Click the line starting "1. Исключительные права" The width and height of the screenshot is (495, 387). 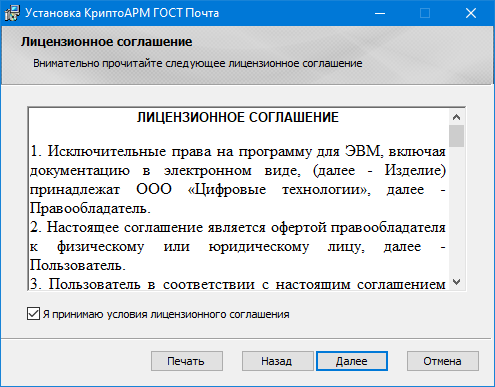pos(238,152)
